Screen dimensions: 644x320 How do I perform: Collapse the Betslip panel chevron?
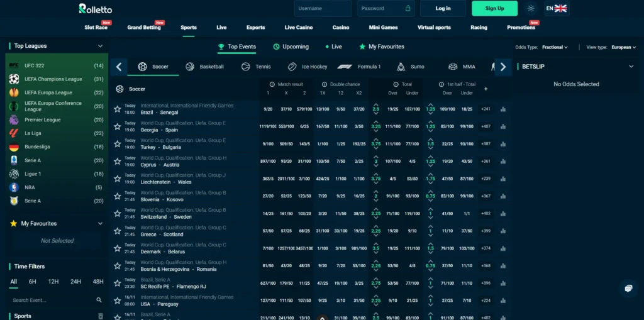point(631,67)
